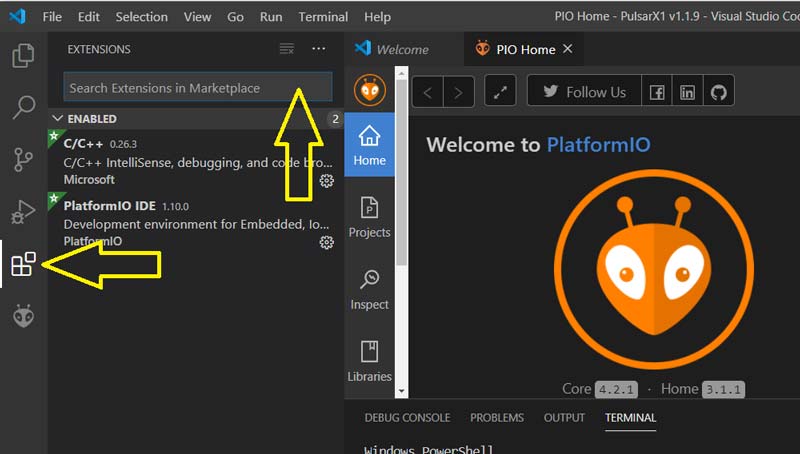Open the Help menu
This screenshot has height=454, width=800.
point(377,17)
